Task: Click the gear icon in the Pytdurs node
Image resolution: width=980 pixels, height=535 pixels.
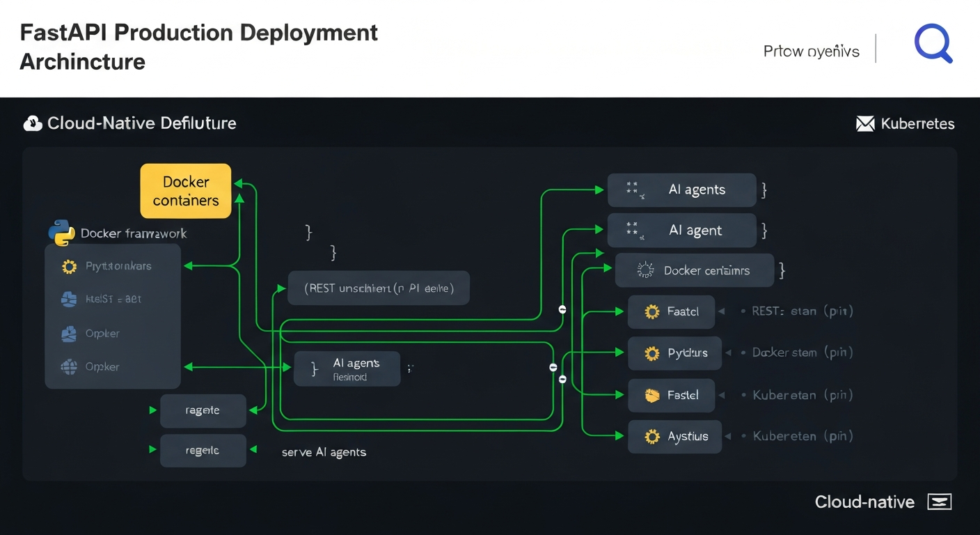Action: pos(652,353)
